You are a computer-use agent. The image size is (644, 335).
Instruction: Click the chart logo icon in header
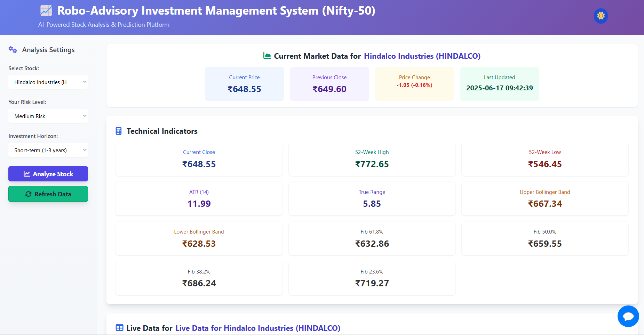[46, 11]
